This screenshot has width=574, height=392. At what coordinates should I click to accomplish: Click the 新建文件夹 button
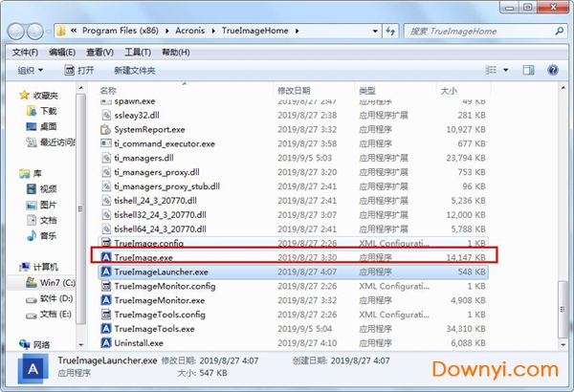(134, 71)
